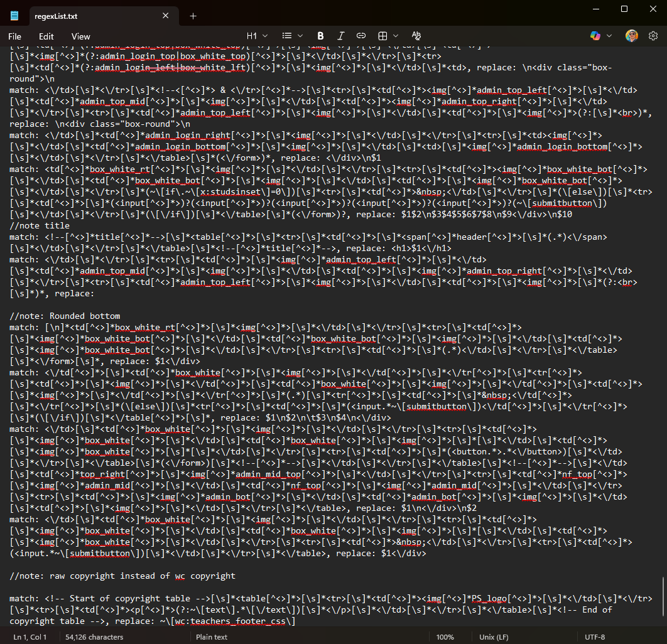Screen dimensions: 667x644
Task: Open Notepad settings gear
Action: [653, 36]
